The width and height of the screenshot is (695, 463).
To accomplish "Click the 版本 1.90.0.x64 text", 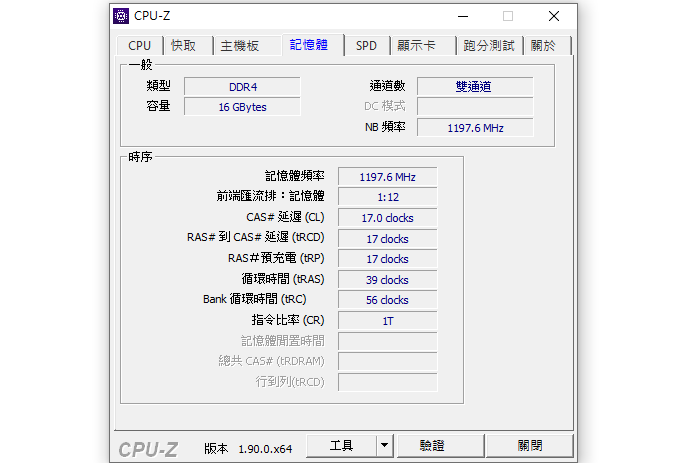I will point(248,449).
